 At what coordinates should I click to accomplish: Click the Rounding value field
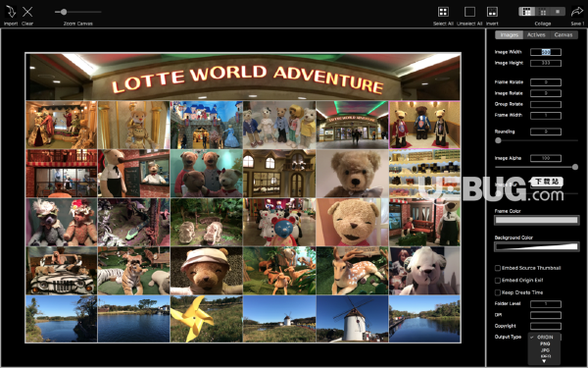pyautogui.click(x=546, y=131)
